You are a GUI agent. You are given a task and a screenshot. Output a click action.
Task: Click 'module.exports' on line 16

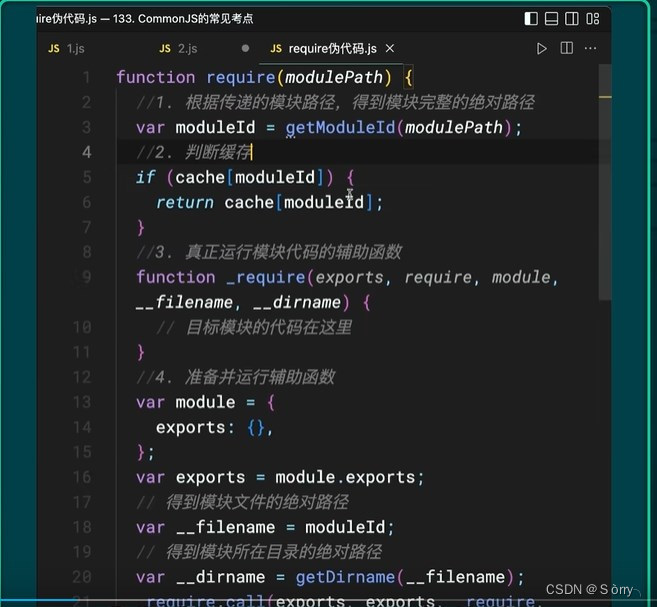[345, 478]
